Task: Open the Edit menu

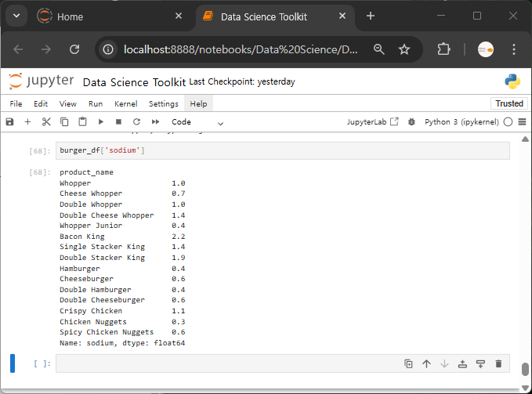Action: pos(41,103)
